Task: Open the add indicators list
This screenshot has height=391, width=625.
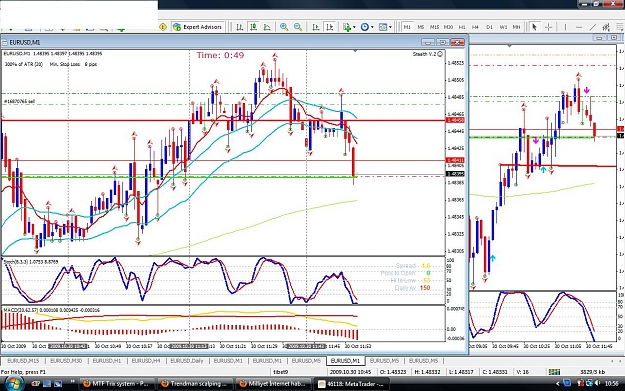Action: 346,27
